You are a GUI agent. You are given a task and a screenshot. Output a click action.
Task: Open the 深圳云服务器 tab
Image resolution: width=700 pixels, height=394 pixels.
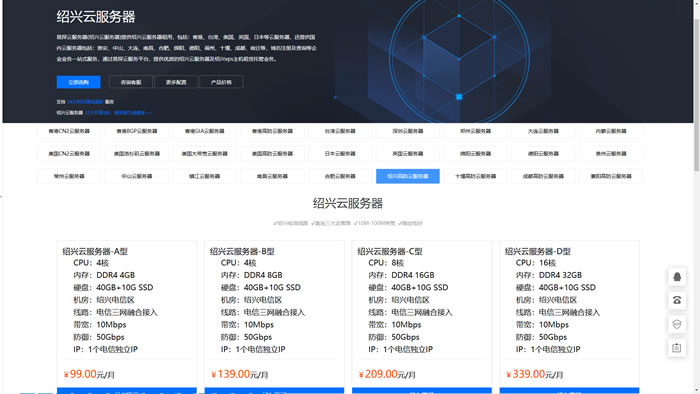pos(408,131)
